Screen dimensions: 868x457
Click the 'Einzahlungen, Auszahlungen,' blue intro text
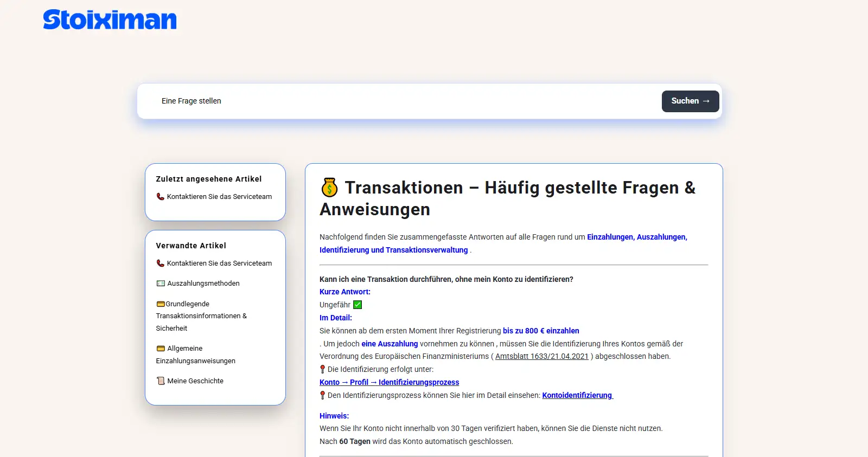pyautogui.click(x=637, y=237)
